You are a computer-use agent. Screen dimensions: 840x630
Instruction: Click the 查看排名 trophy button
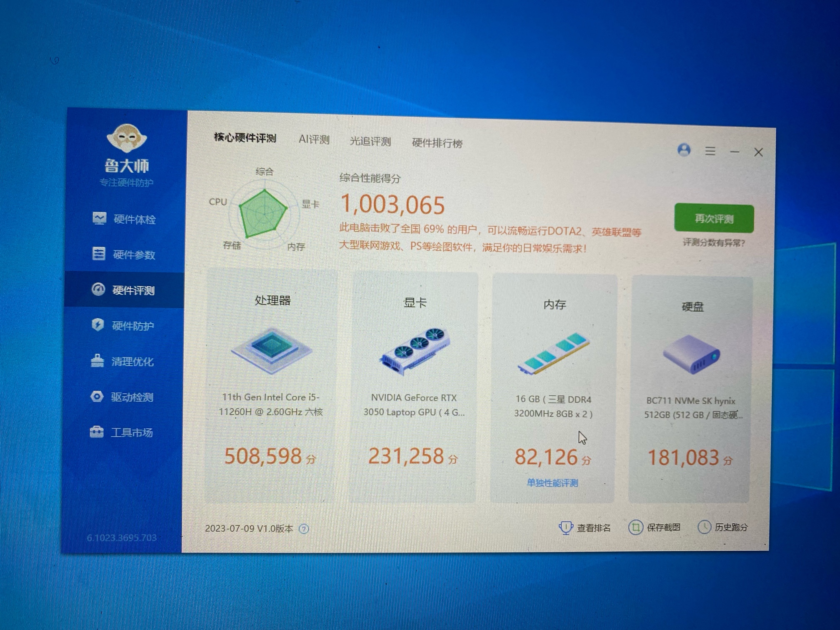585,528
